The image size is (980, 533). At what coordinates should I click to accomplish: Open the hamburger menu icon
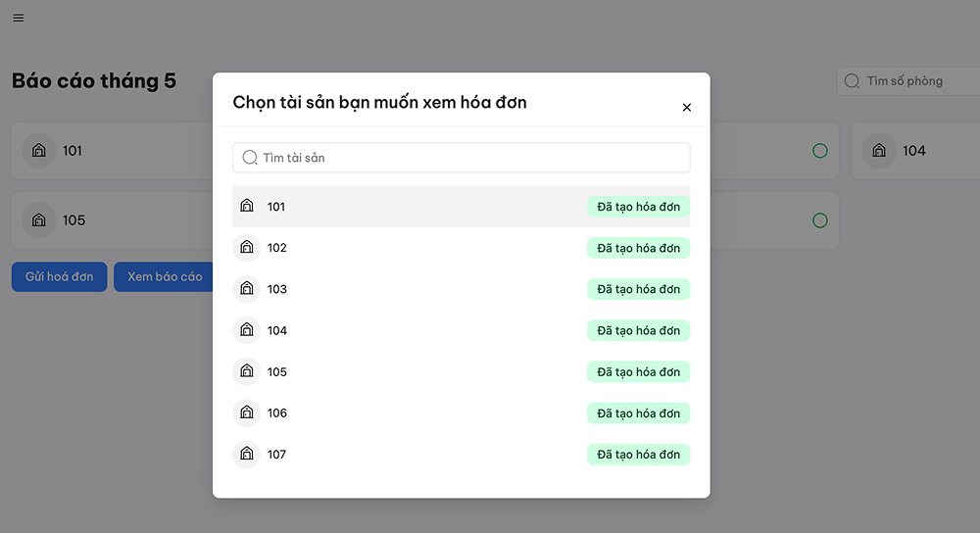click(x=18, y=18)
